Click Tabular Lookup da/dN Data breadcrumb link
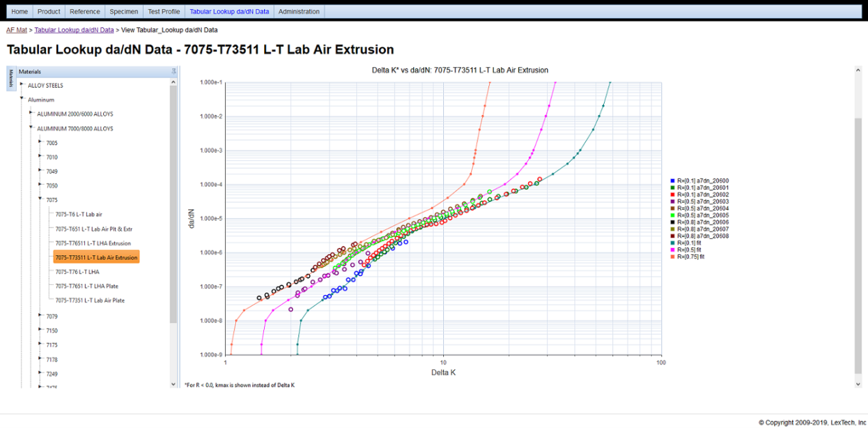The width and height of the screenshot is (868, 428). 74,30
